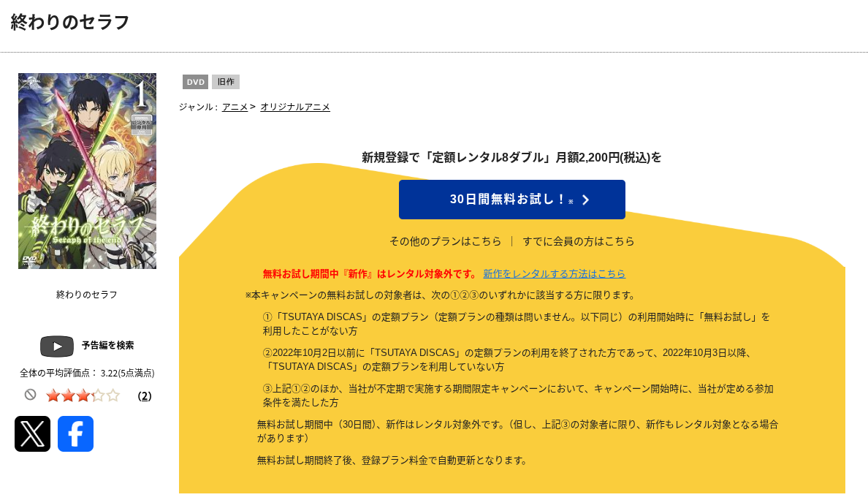Open the 終わりのセラフ DVD cover thumbnail
Viewport: 868px width, 500px height.
88,171
